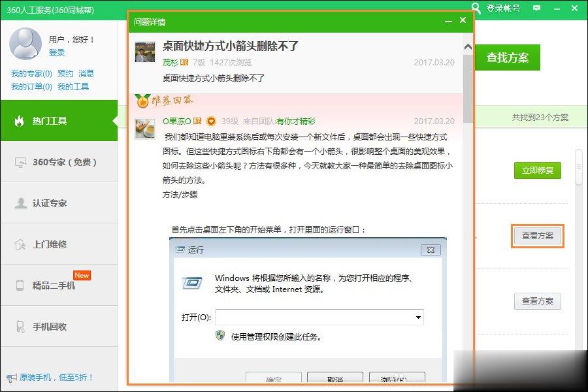Click the green 查找方案 button
The width and height of the screenshot is (588, 392).
(x=508, y=57)
